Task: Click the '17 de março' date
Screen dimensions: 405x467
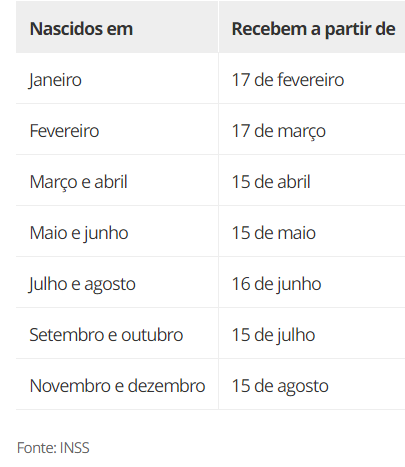Action: [279, 131]
